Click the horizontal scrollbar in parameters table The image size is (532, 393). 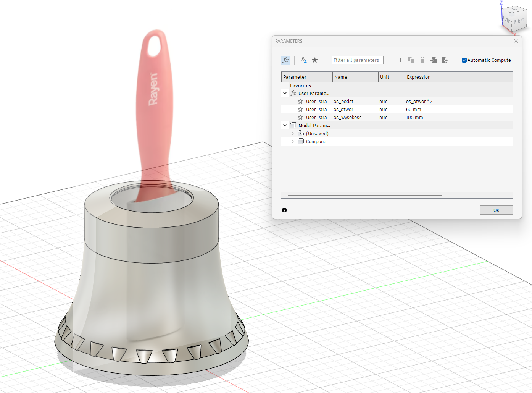click(x=364, y=195)
